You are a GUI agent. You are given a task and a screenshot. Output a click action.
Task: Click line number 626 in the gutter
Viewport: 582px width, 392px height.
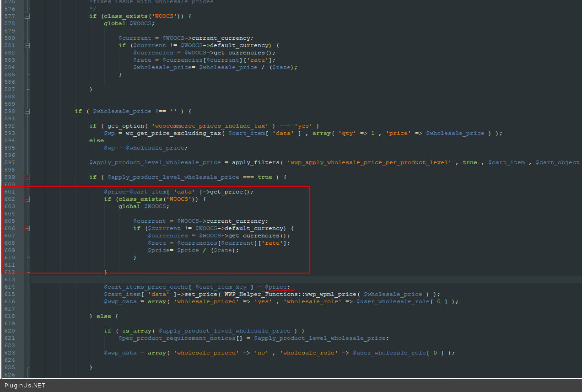pos(10,375)
